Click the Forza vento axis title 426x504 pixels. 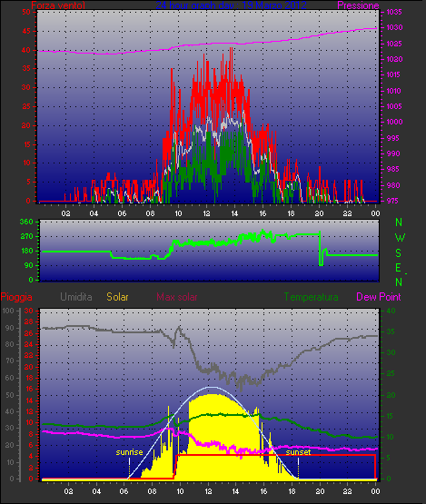point(58,5)
